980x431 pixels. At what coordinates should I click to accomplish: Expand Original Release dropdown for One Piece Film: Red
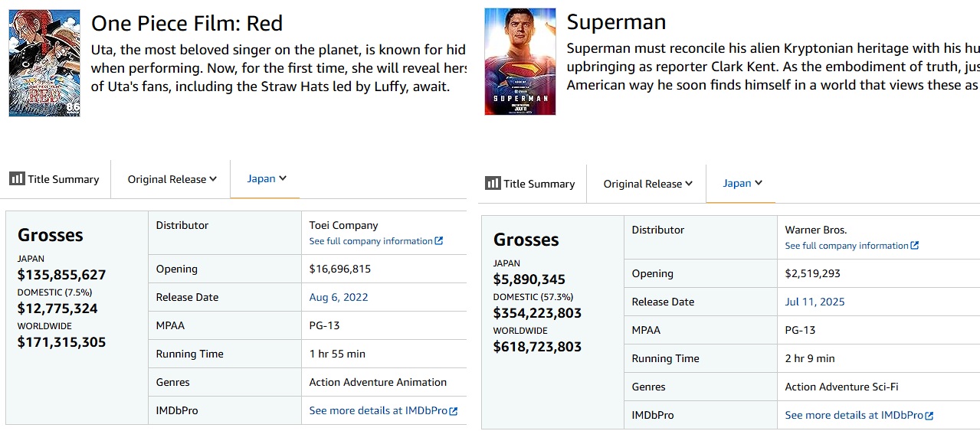pos(172,179)
